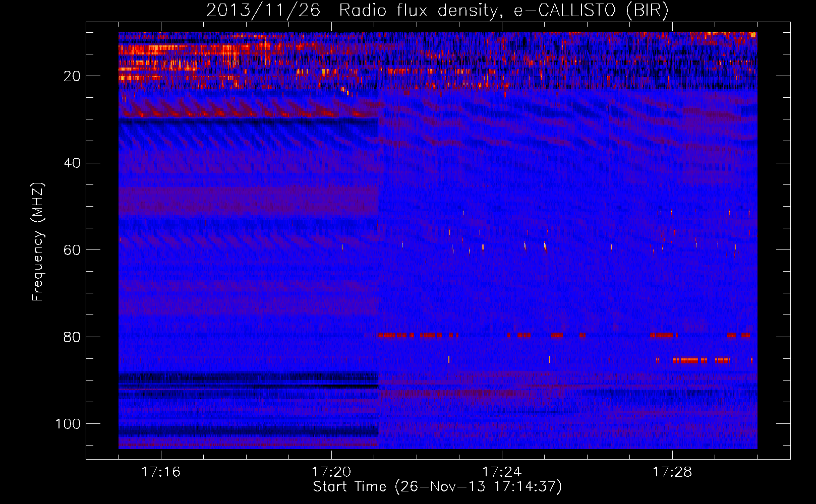
Task: Click the 'Start Time (26-Nov-13 17:14:37)' label
Action: point(437,487)
